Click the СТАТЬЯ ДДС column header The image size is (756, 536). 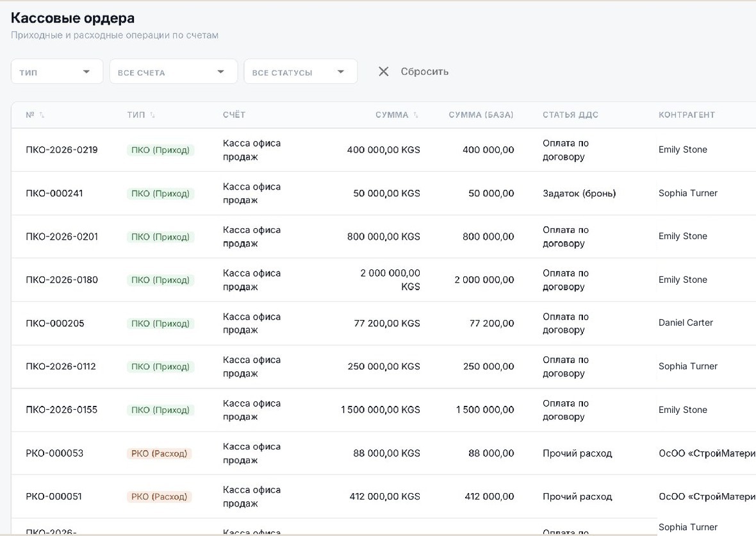click(570, 115)
